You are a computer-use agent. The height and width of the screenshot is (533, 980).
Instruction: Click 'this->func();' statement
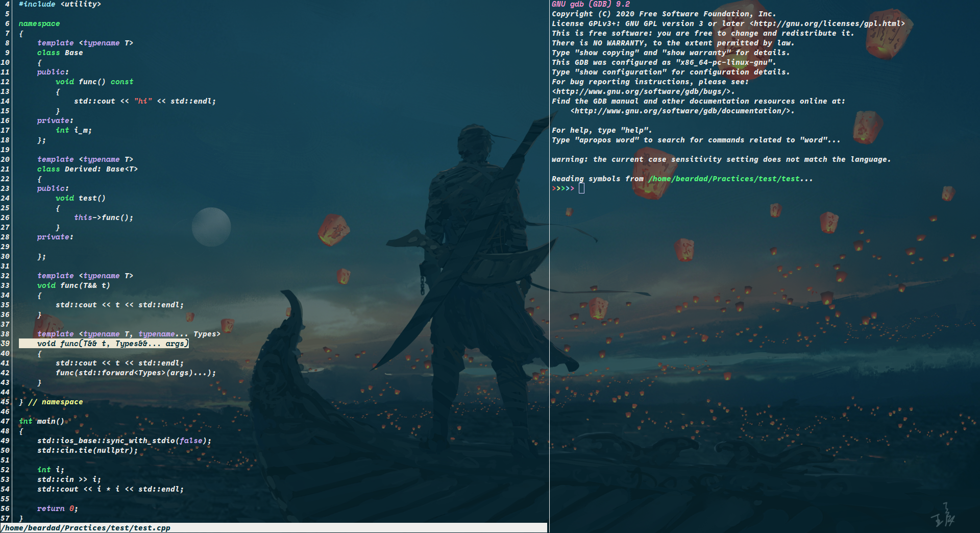click(104, 217)
